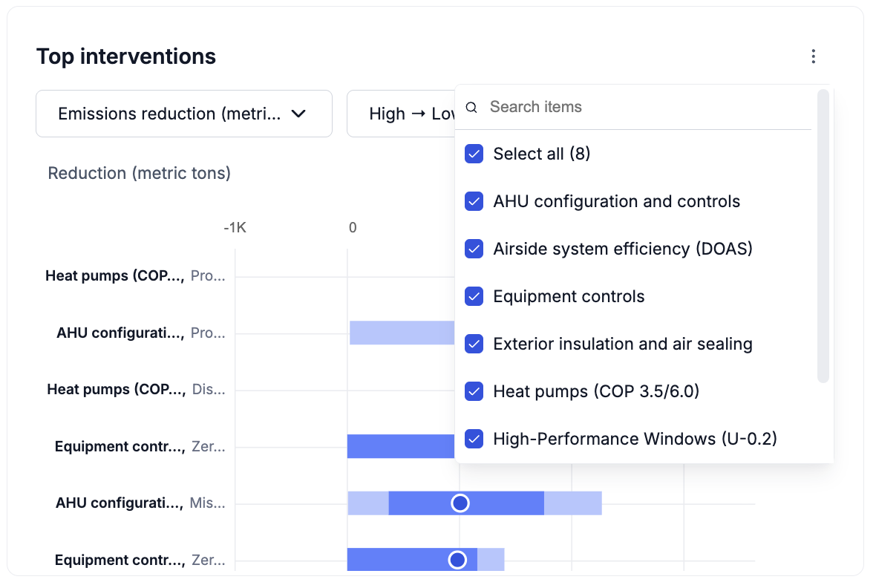Uncheck Airside system efficiency (DOAS)
This screenshot has height=588, width=876.
coord(474,249)
